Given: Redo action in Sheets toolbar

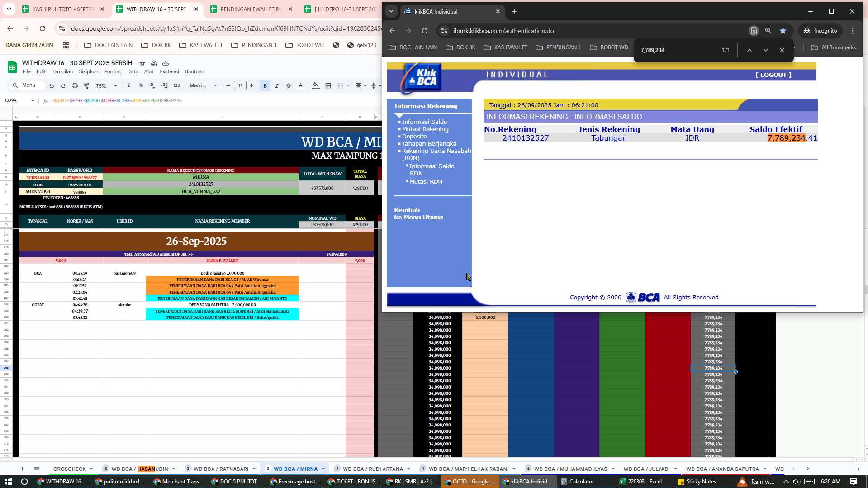Looking at the screenshot, I should pos(63,85).
